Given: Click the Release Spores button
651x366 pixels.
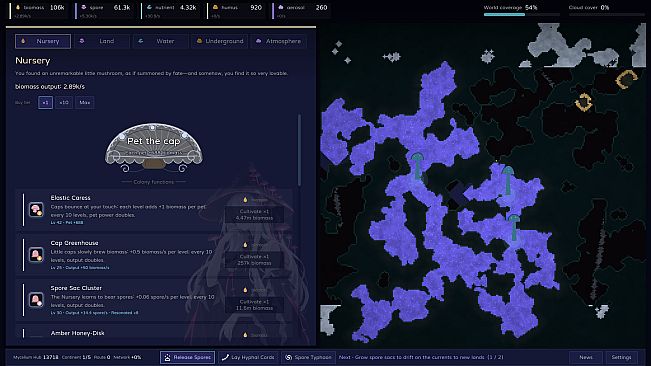Looking at the screenshot, I should tap(187, 357).
